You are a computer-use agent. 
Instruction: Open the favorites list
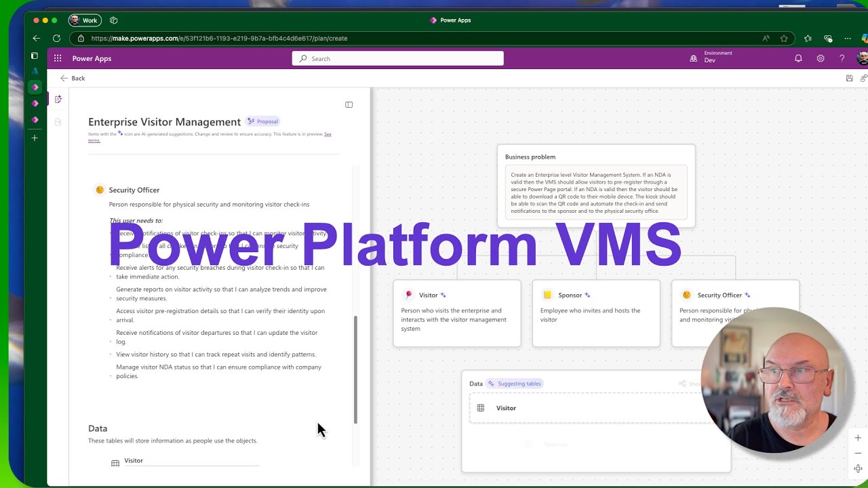click(x=808, y=39)
